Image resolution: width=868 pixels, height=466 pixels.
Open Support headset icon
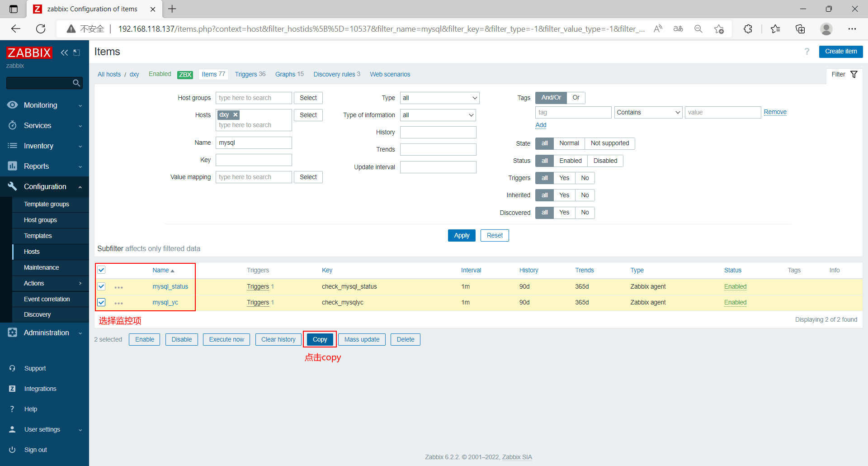(12, 368)
